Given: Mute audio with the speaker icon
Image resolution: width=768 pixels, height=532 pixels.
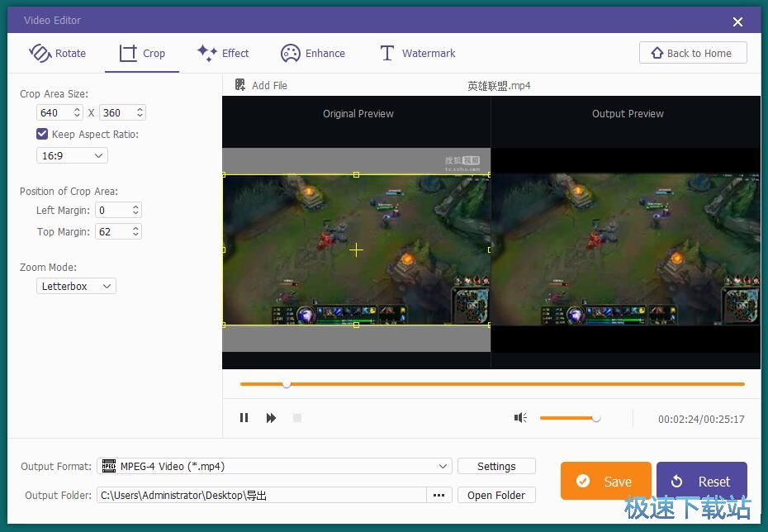Looking at the screenshot, I should pyautogui.click(x=520, y=417).
